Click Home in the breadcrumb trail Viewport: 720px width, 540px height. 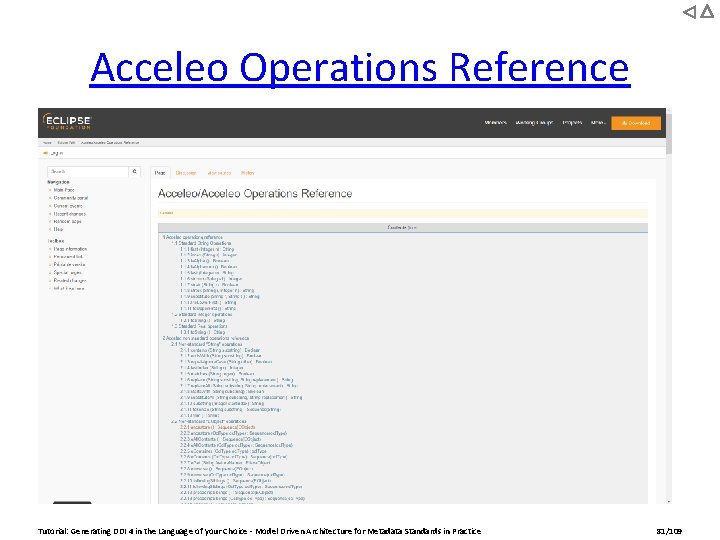point(47,143)
